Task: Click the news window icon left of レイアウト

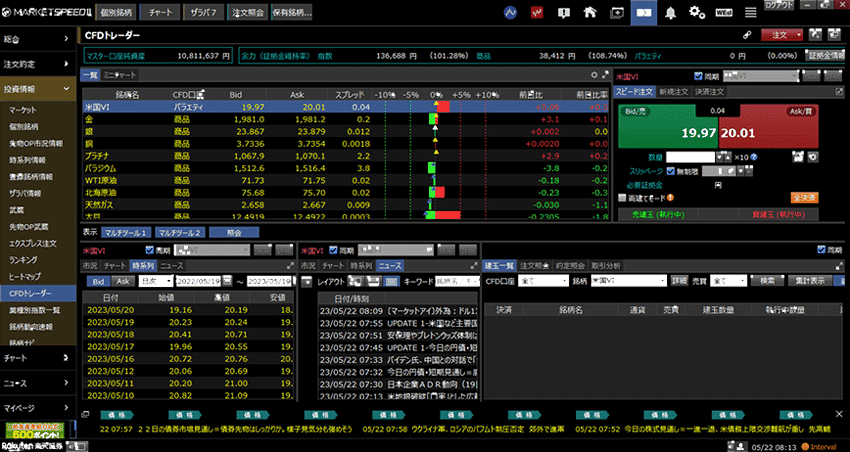Action: [x=307, y=282]
